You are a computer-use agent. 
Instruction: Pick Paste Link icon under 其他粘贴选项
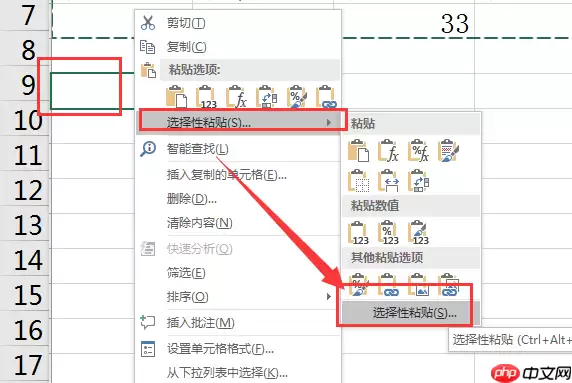pos(388,285)
